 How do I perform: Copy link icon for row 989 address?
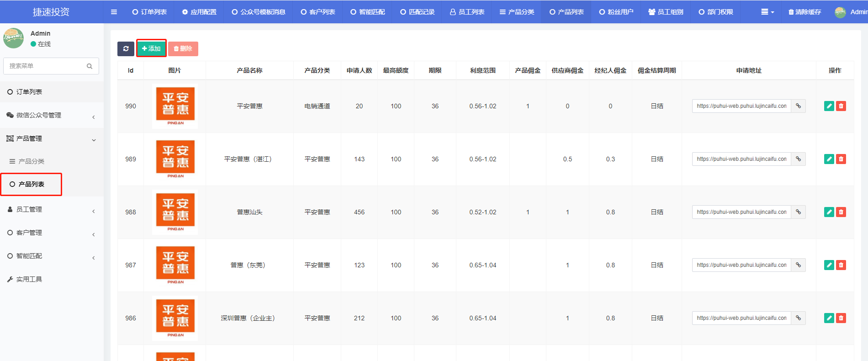tap(798, 159)
